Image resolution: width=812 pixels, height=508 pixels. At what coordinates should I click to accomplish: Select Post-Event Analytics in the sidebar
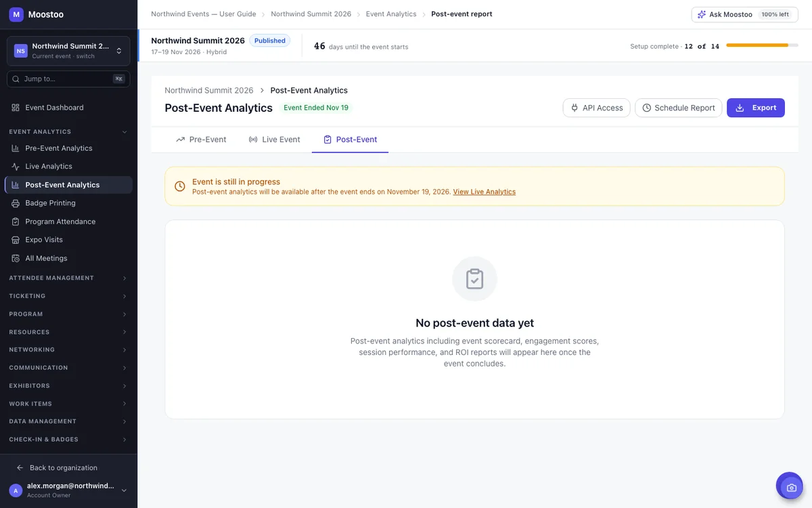pyautogui.click(x=68, y=185)
